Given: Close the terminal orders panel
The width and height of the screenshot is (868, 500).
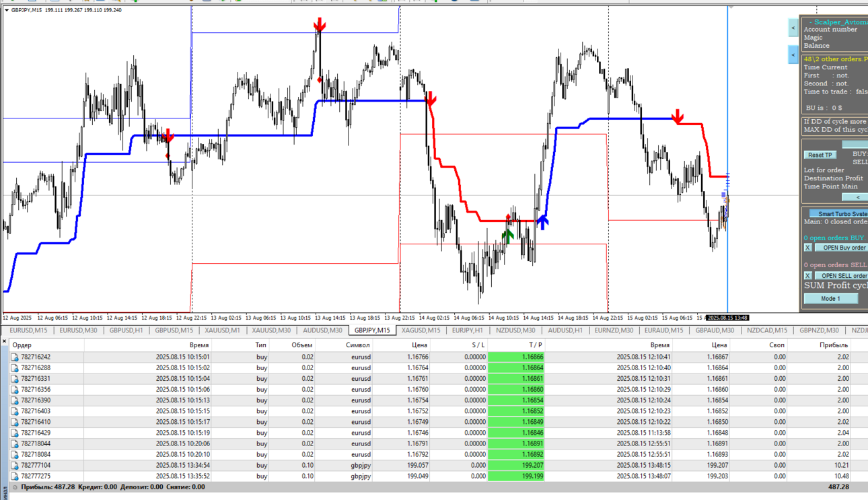Looking at the screenshot, I should pyautogui.click(x=4, y=341).
